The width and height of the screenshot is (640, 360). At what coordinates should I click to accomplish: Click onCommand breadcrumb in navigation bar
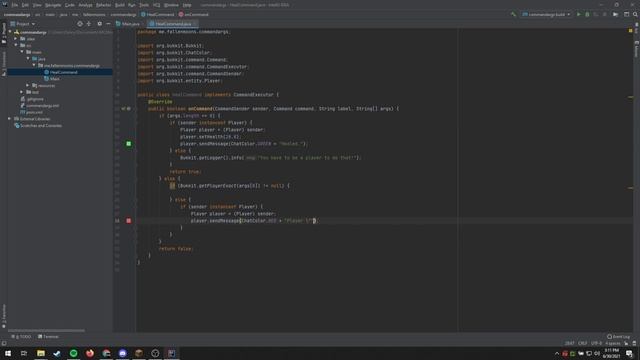pos(194,14)
